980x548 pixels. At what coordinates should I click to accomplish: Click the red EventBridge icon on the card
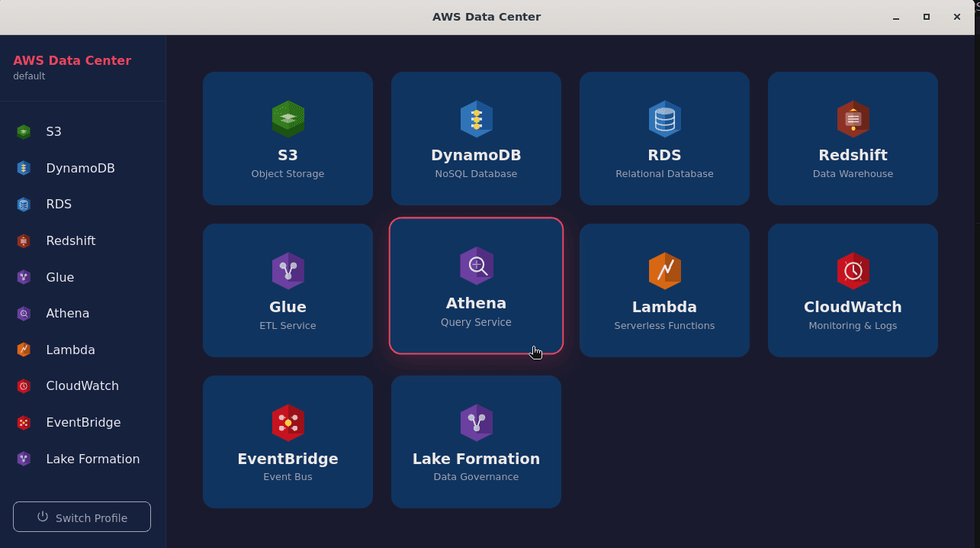point(288,423)
